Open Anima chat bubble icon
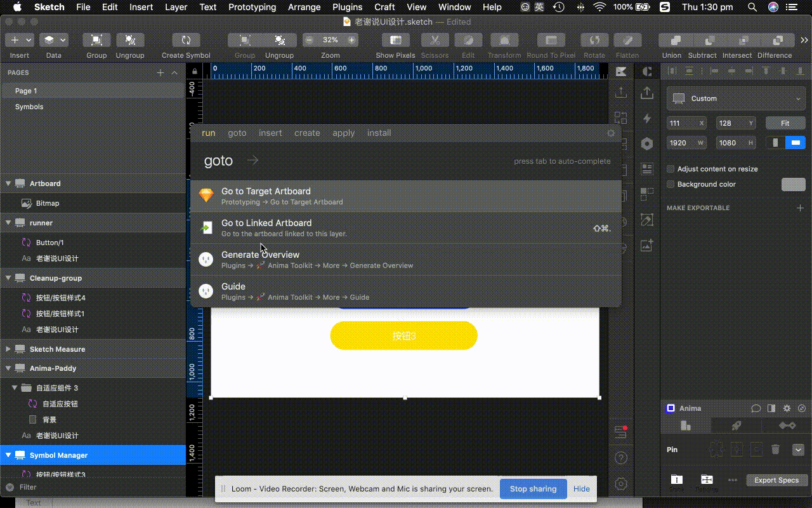The height and width of the screenshot is (508, 812). coord(756,408)
